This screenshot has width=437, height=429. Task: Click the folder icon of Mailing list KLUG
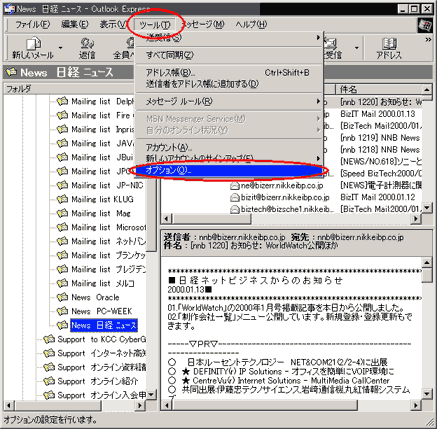pos(62,199)
